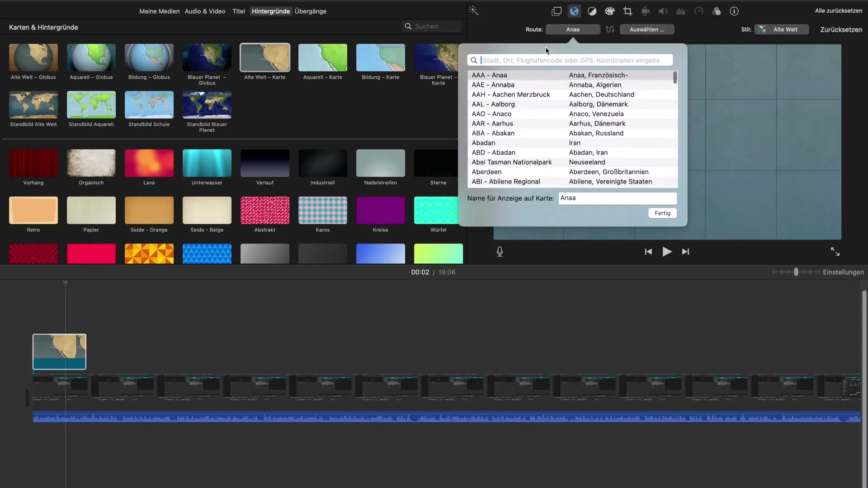Select Aberdeen location row
Image resolution: width=868 pixels, height=488 pixels.
(x=572, y=172)
